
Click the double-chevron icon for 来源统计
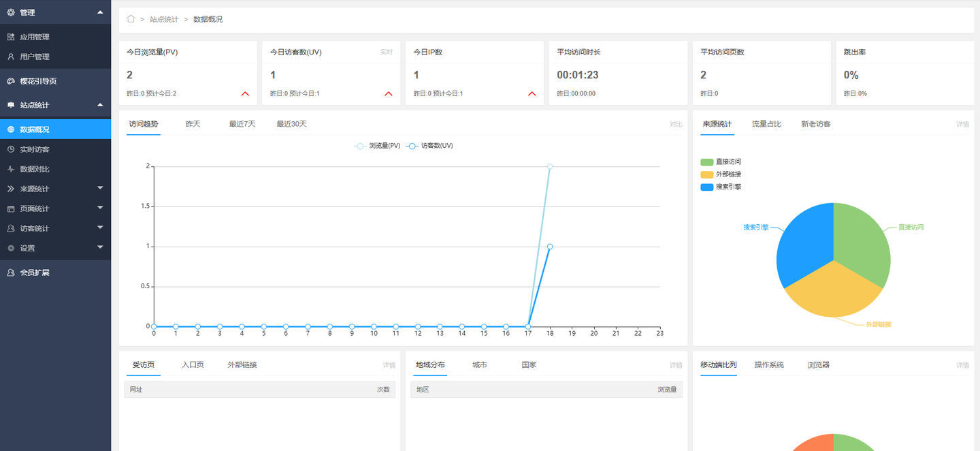11,189
